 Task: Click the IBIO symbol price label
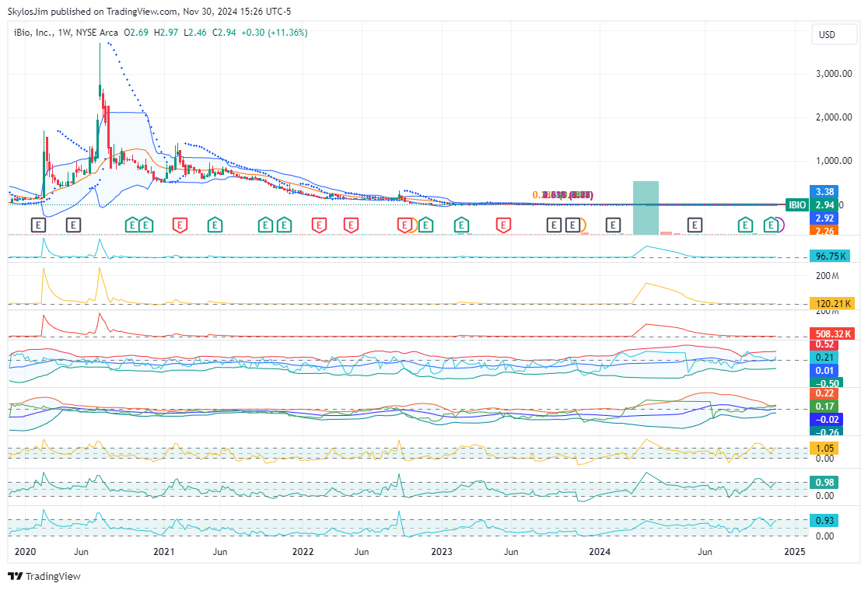pyautogui.click(x=796, y=204)
